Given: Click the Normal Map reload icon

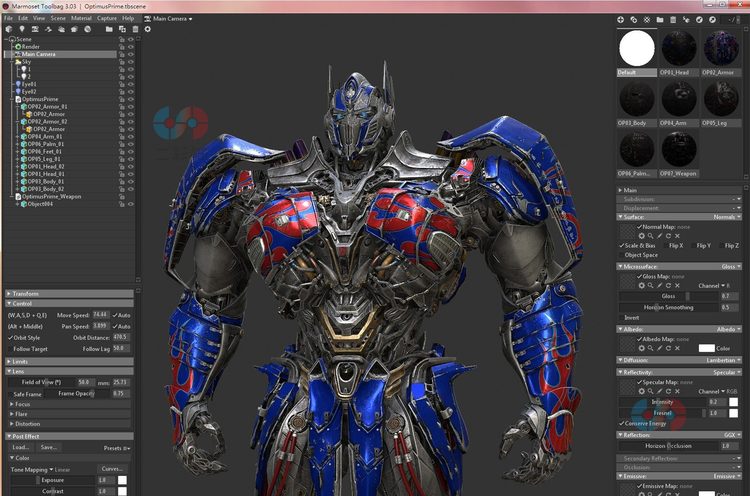Looking at the screenshot, I should point(668,236).
